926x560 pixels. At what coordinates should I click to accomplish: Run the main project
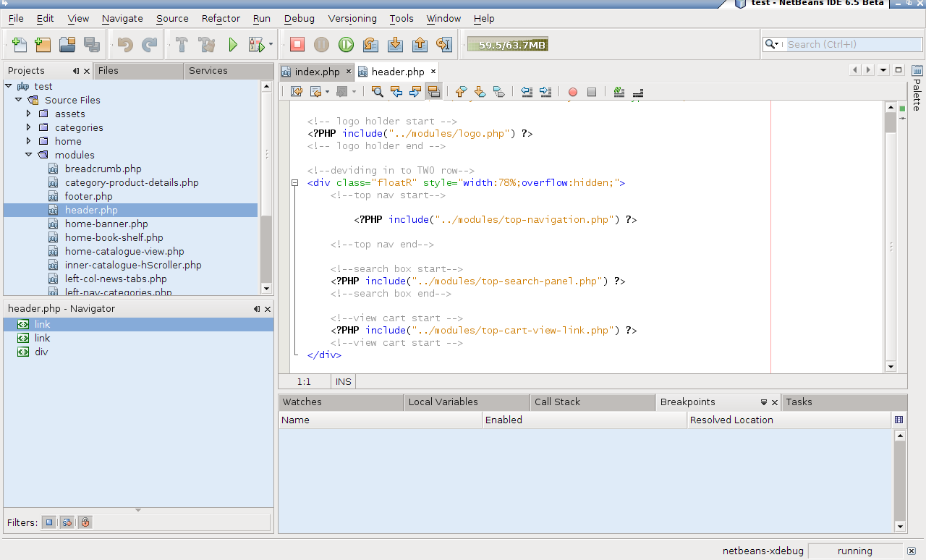coord(233,44)
